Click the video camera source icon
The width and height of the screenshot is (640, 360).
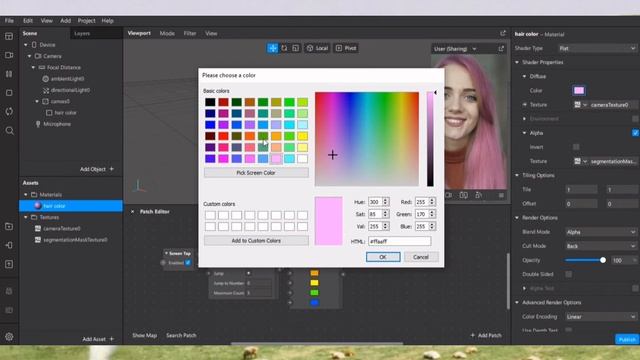9,55
